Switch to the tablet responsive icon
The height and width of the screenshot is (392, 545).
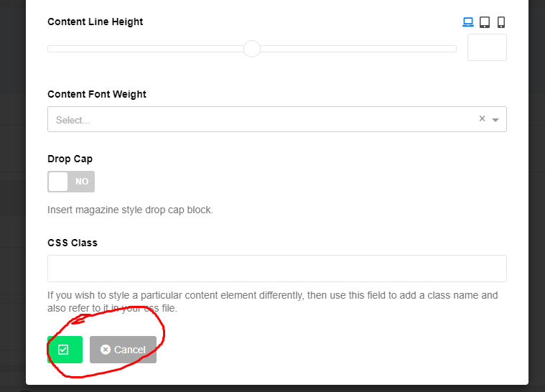click(x=485, y=22)
